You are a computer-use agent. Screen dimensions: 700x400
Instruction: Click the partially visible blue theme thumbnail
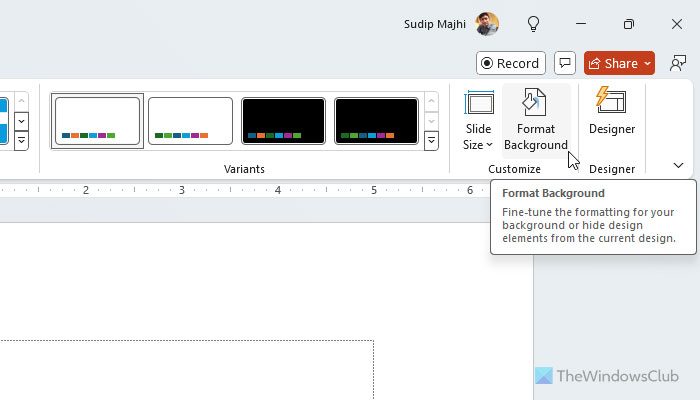[4, 121]
